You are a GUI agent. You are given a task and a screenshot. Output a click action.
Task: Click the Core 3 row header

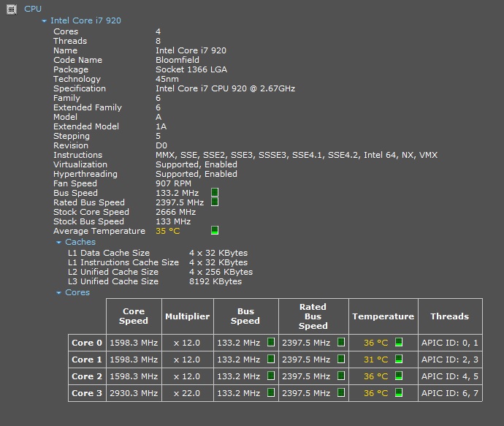click(87, 393)
